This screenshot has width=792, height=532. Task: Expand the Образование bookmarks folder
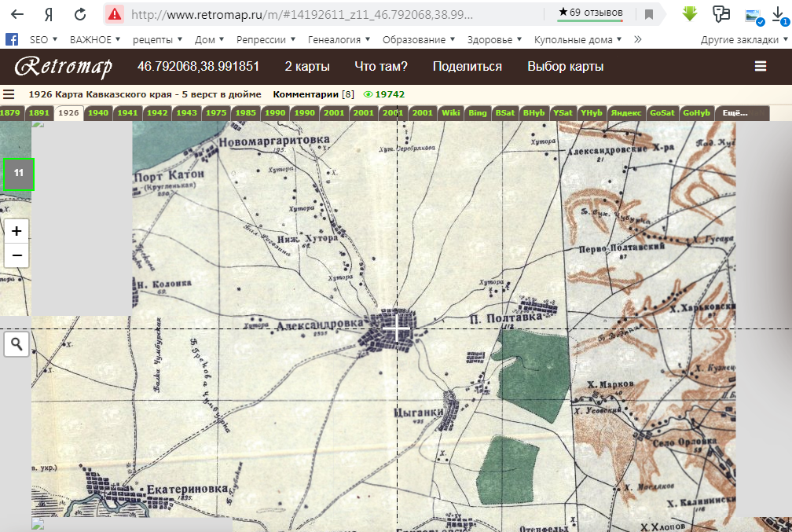point(419,39)
